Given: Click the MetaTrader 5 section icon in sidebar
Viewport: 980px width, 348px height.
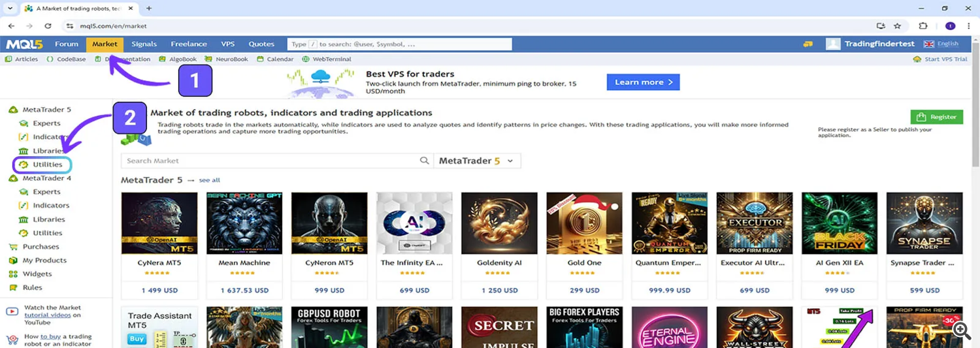Looking at the screenshot, I should click(x=13, y=110).
